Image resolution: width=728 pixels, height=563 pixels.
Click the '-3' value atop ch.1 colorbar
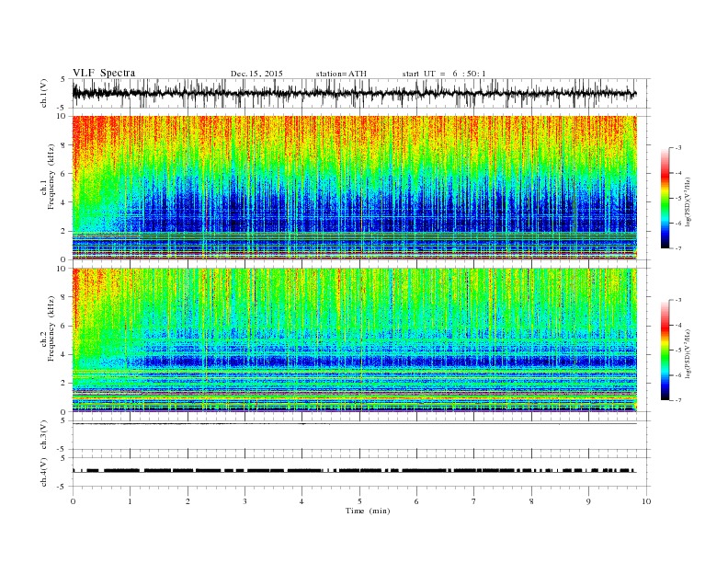(x=677, y=148)
